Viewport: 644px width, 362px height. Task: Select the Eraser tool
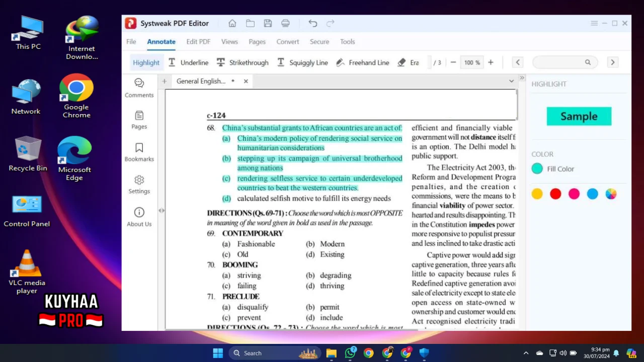(x=408, y=62)
